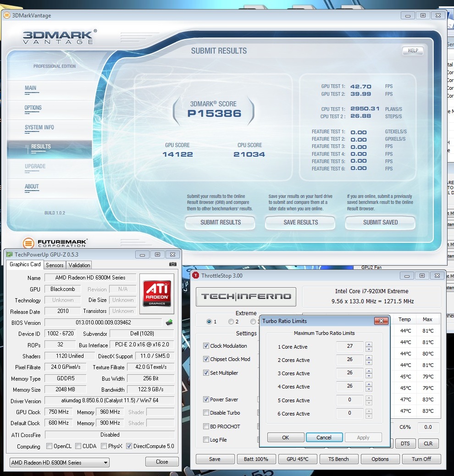Select the Graphics Card tab in GPU-Z
This screenshot has width=454, height=476.
25,264
